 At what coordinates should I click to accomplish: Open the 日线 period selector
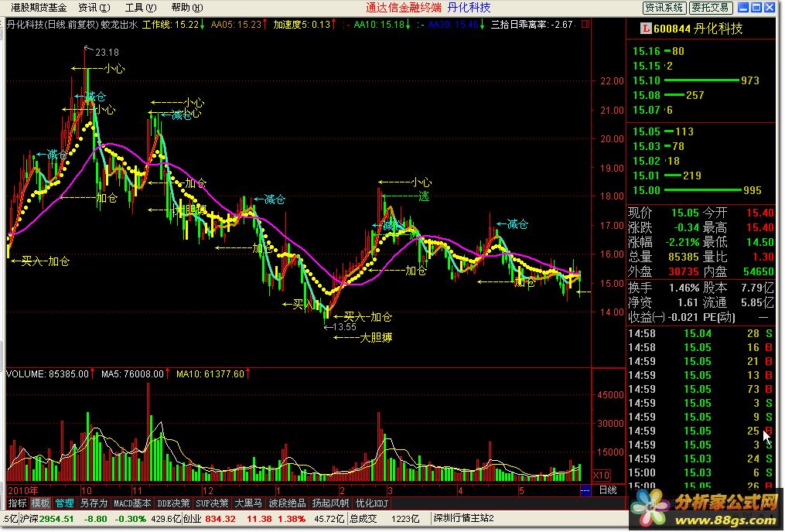pos(608,491)
